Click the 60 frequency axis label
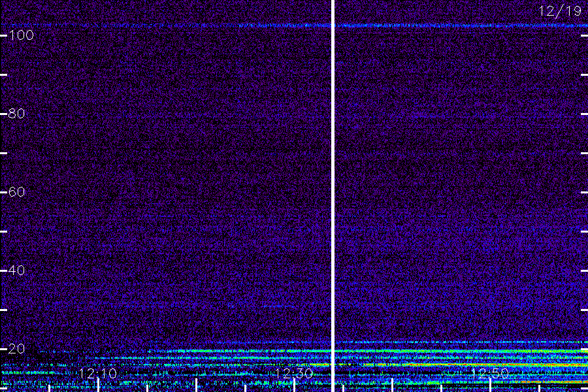The image size is (588, 392). [x=16, y=192]
